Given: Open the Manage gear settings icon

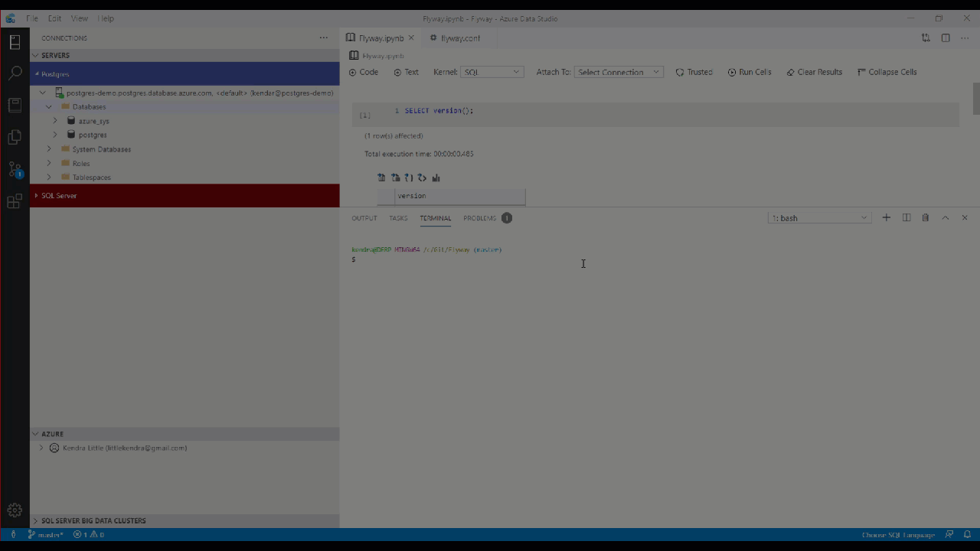Looking at the screenshot, I should point(15,510).
